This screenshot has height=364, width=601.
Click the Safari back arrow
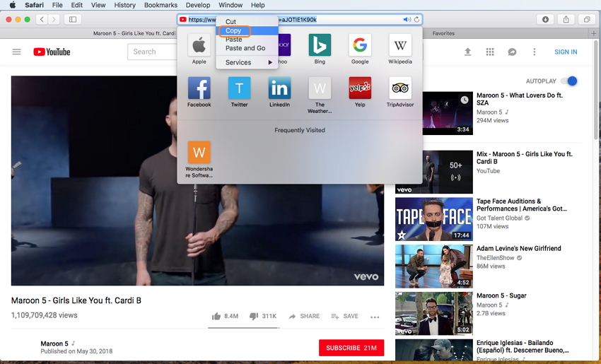click(42, 19)
